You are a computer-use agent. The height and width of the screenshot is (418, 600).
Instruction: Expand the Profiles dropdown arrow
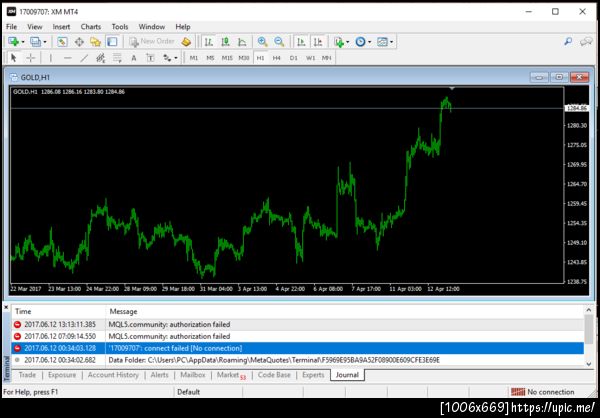(45, 42)
